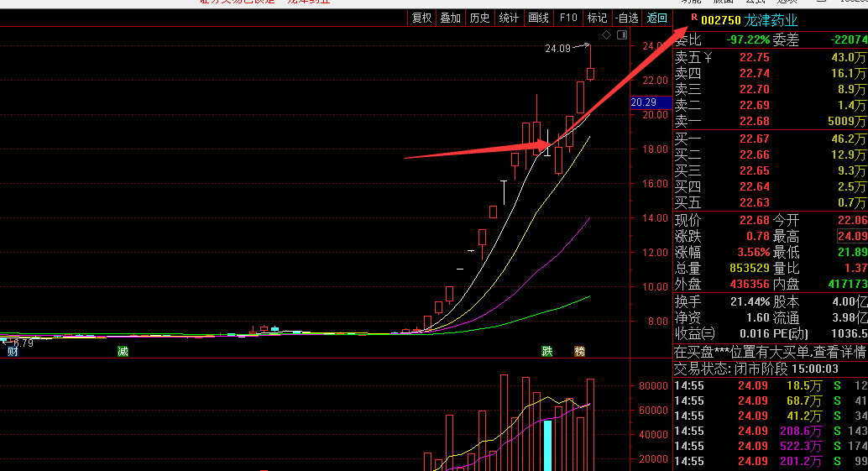The image size is (868, 471).
Task: Click the 标记 mark button
Action: point(597,18)
